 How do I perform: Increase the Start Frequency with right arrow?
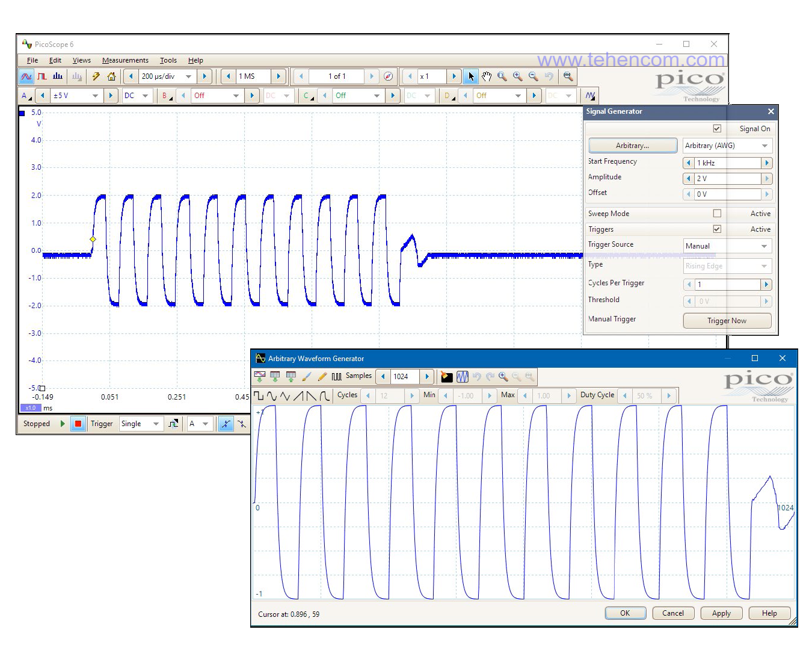coord(766,163)
